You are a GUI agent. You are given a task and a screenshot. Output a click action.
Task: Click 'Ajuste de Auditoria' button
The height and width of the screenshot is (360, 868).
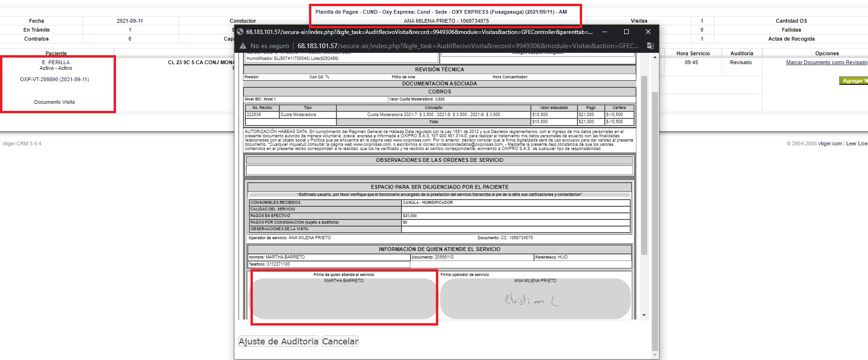pyautogui.click(x=278, y=341)
